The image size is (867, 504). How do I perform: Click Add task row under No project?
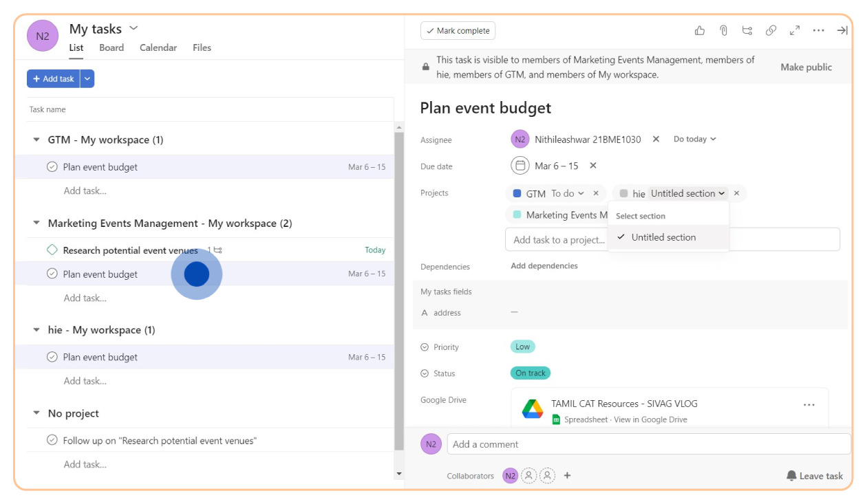85,464
